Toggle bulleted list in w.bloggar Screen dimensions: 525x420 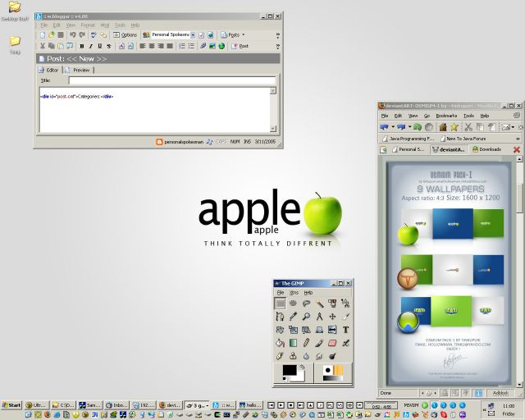click(191, 46)
